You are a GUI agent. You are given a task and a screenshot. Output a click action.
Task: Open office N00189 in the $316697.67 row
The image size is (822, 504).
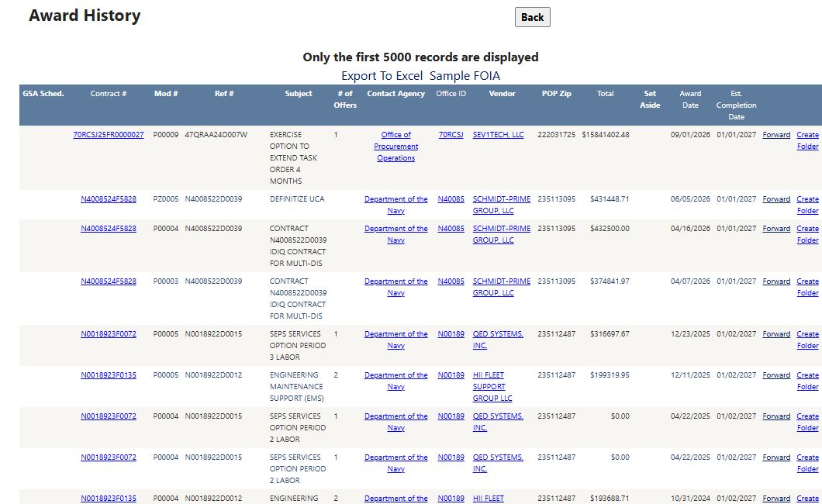click(451, 333)
